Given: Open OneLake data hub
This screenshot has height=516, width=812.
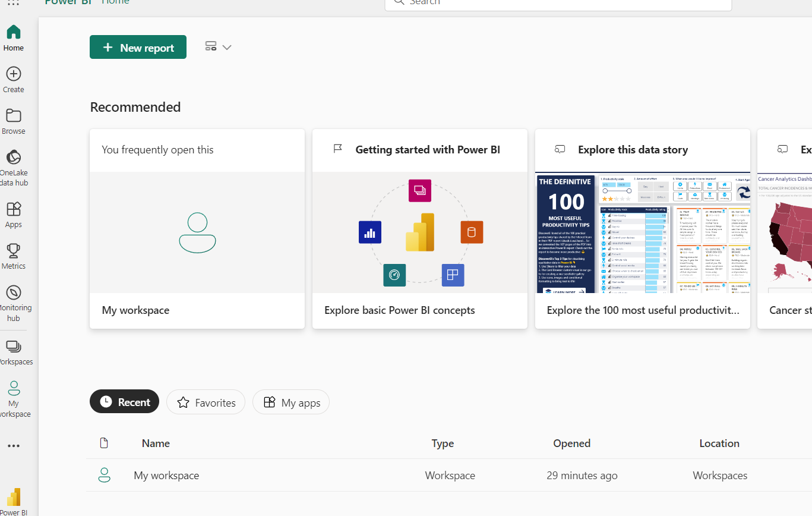Looking at the screenshot, I should point(13,168).
